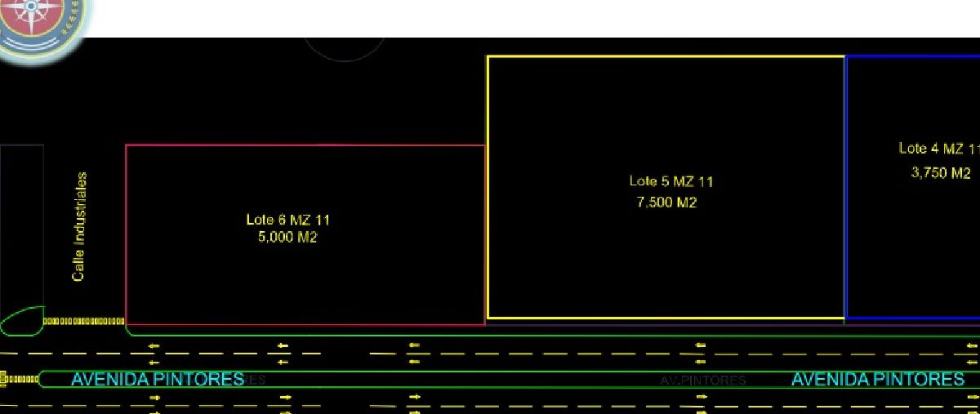This screenshot has height=414, width=980.
Task: Click the "5,000 M2" area text
Action: 287,238
